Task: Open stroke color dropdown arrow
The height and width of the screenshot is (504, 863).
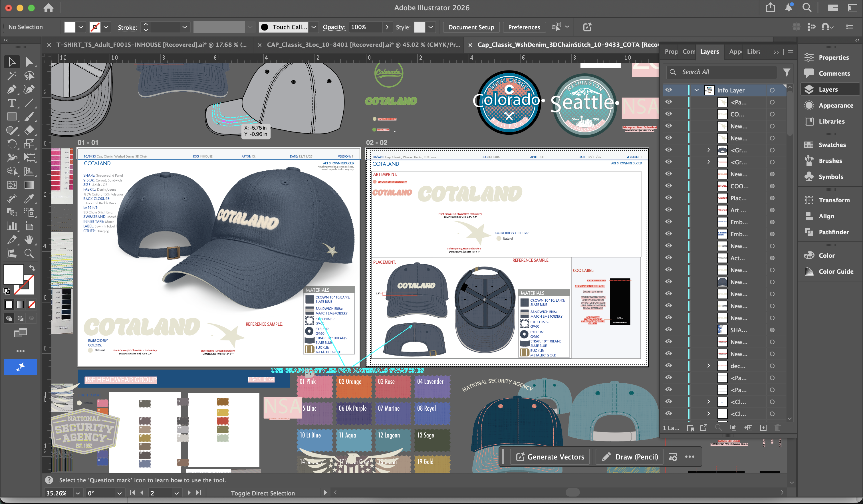Action: pos(106,27)
